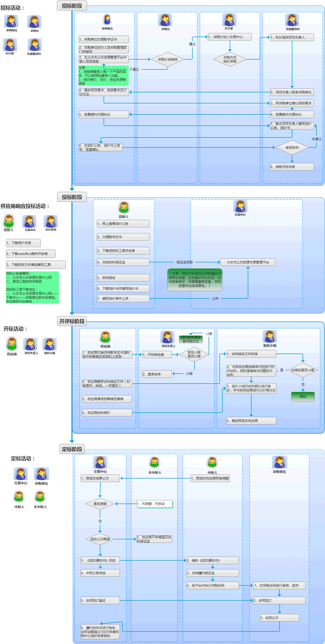The image size is (325, 644).
Task: Click the 合同公示 step box
Action: (279, 618)
